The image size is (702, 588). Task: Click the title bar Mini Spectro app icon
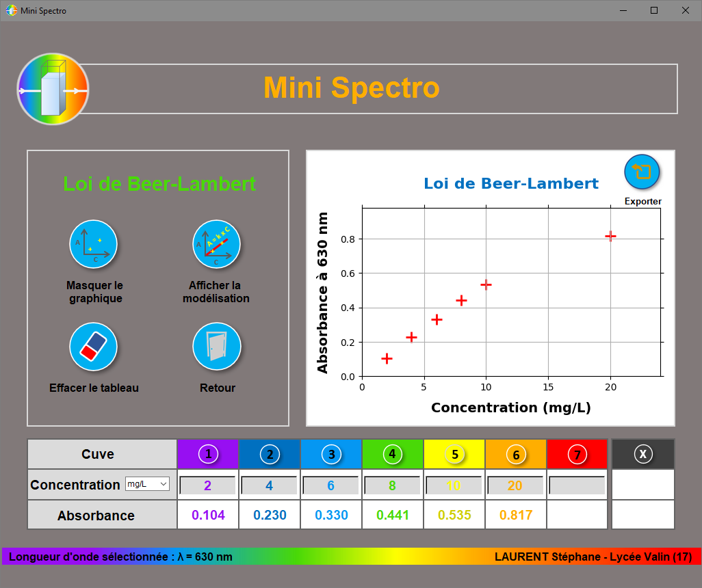click(x=11, y=10)
